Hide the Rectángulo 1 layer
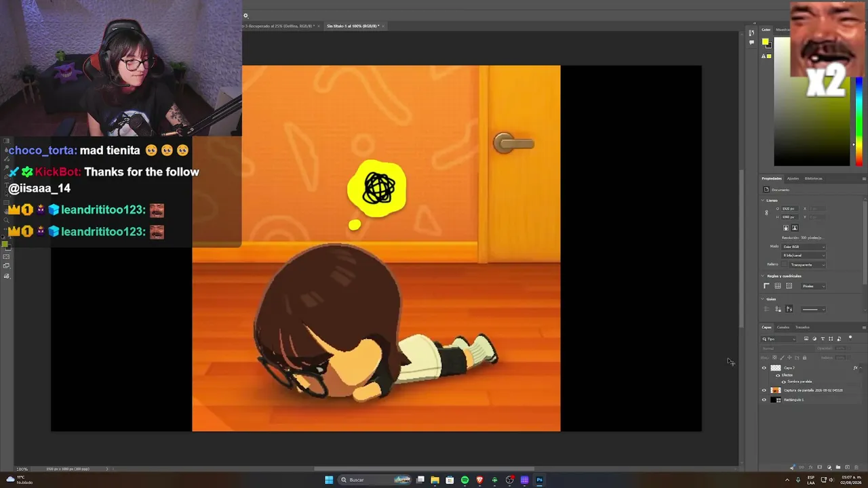868x488 pixels. pyautogui.click(x=764, y=400)
